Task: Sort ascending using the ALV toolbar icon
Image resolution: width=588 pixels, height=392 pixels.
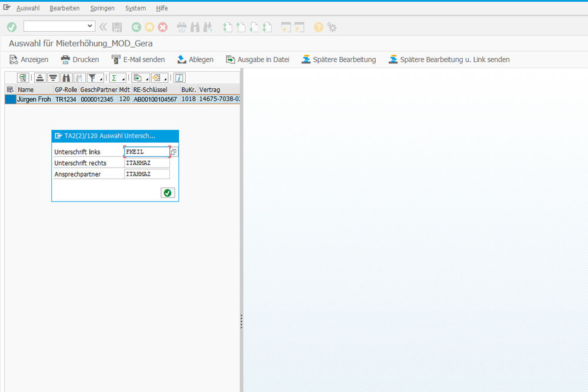Action: coord(39,78)
